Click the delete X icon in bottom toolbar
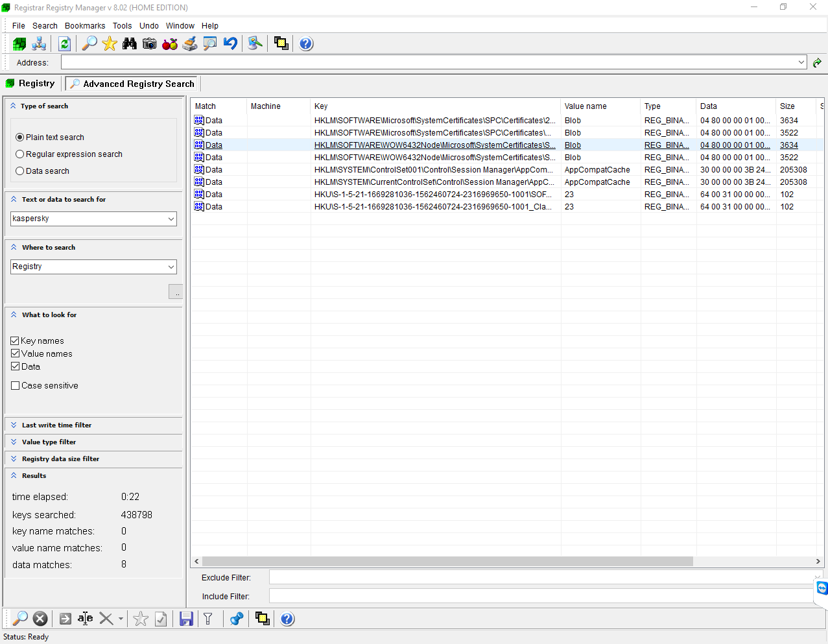 pos(106,619)
